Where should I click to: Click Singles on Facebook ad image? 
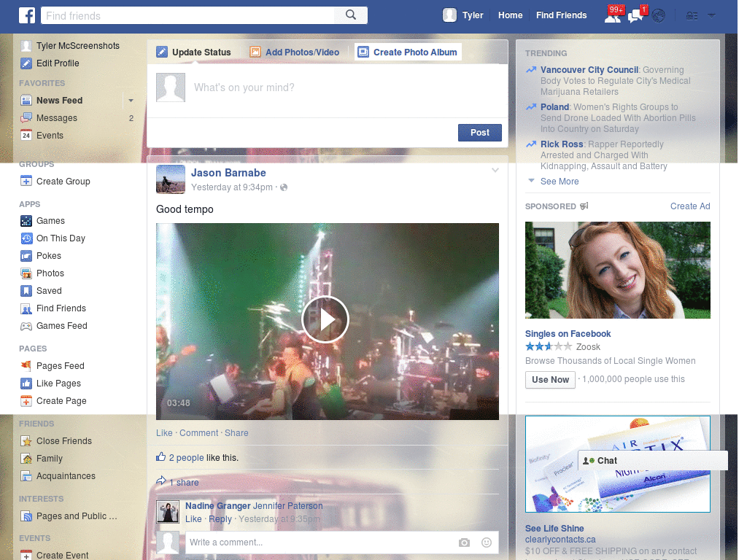point(617,270)
